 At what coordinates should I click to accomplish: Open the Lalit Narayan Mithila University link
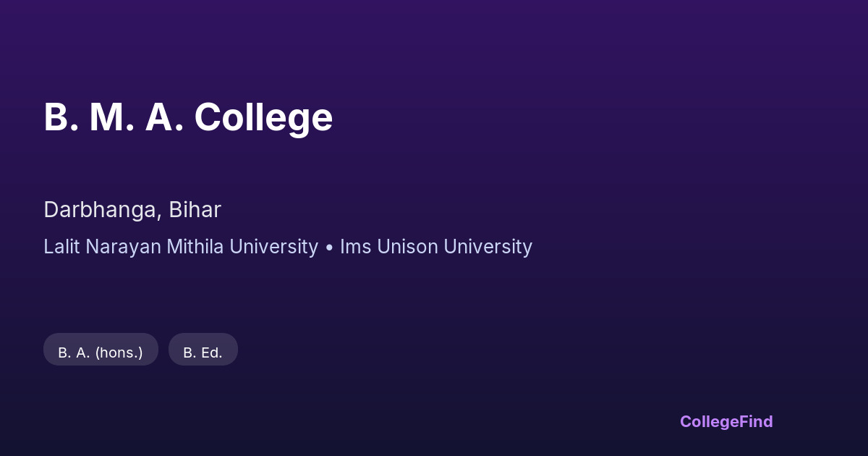pyautogui.click(x=181, y=247)
